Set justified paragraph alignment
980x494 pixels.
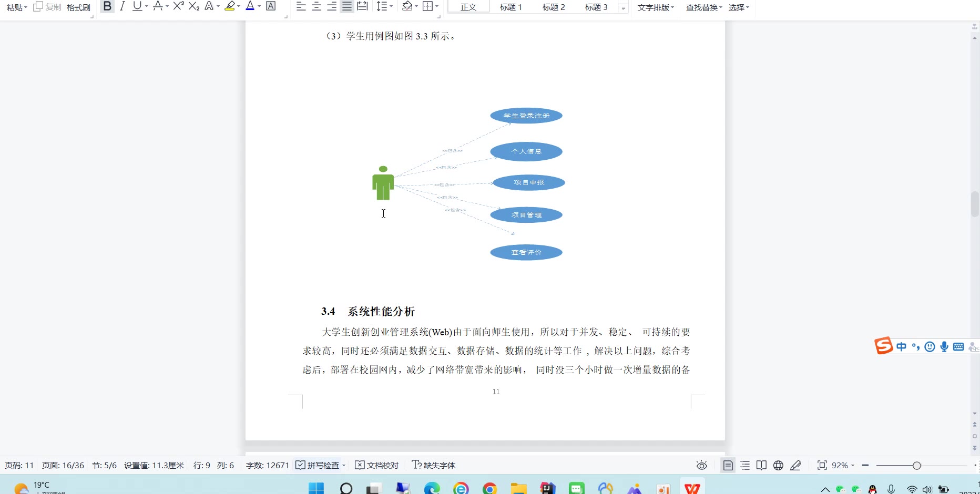coord(347,6)
